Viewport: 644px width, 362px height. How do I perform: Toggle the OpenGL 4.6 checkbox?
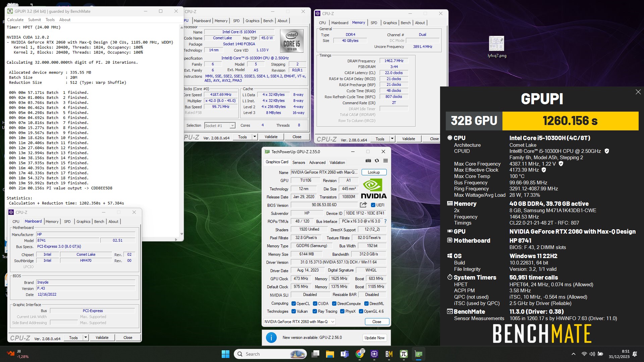[361, 311]
